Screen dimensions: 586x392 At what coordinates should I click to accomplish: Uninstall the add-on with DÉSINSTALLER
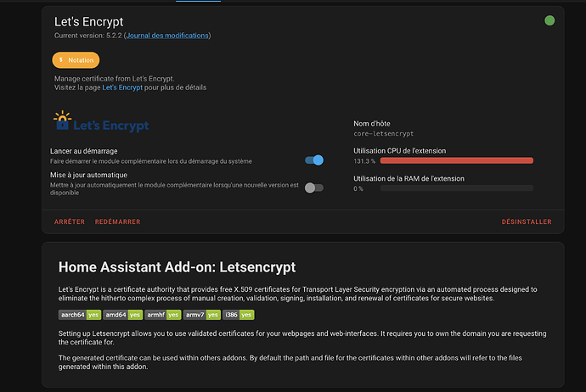pyautogui.click(x=527, y=221)
